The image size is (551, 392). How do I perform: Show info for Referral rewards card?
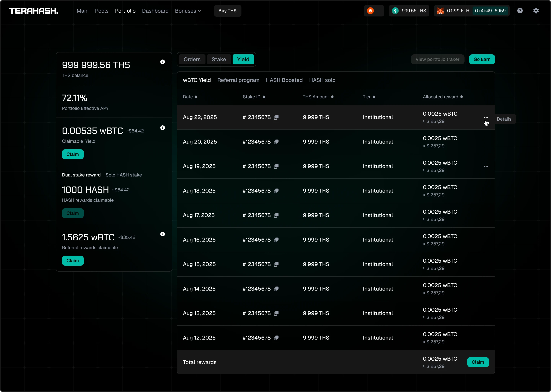coord(163,234)
